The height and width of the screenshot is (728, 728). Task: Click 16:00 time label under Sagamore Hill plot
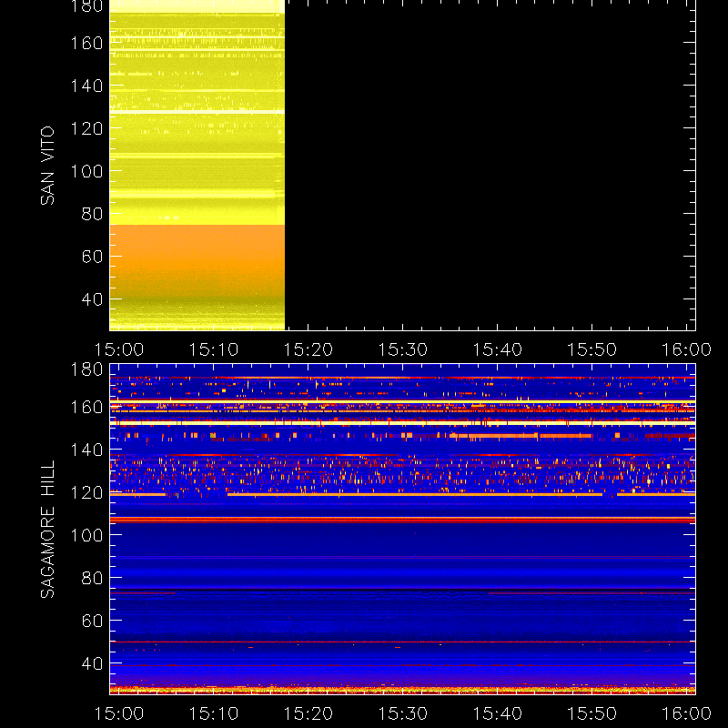(686, 713)
